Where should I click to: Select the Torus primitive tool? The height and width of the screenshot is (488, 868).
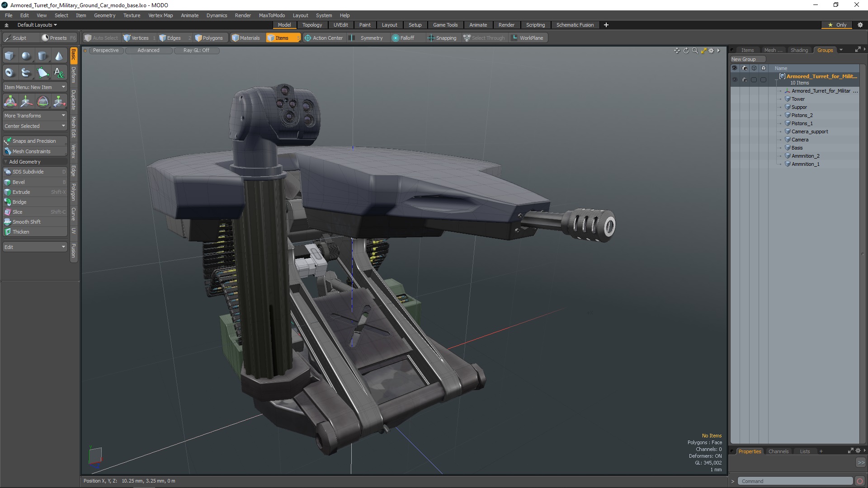(9, 72)
